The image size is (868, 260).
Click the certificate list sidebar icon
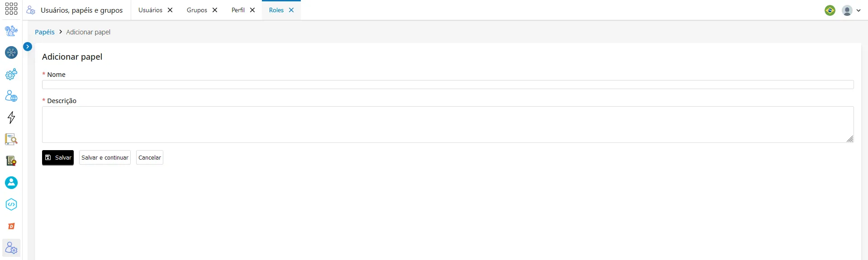pyautogui.click(x=11, y=161)
